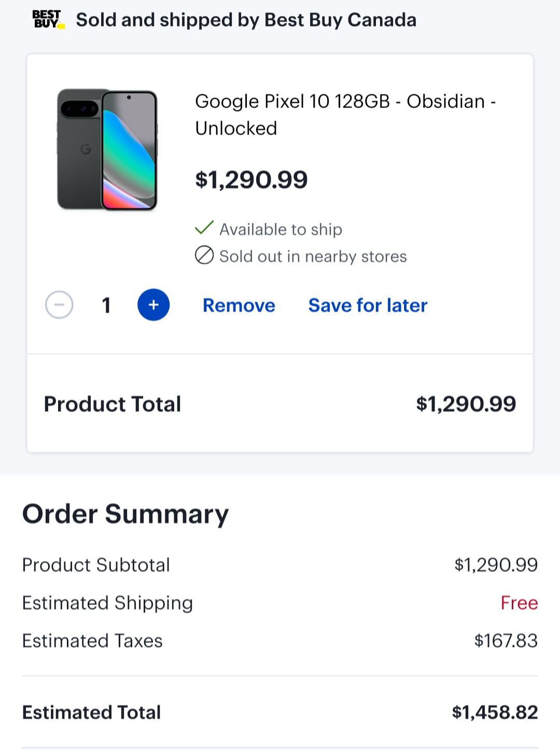Decrease quantity with the minus button
Screen dimensions: 560x752
pos(59,305)
